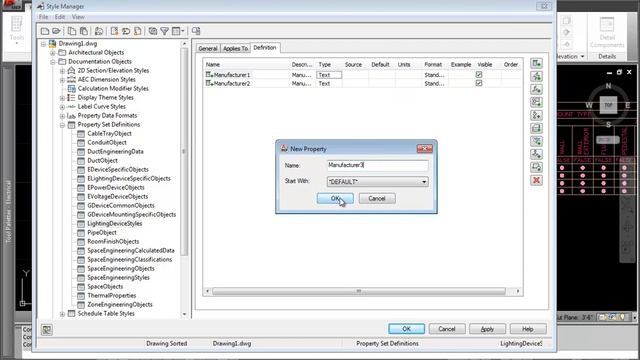Click the Open Drawing toolbar icon
The height and width of the screenshot is (360, 640).
(x=56, y=31)
